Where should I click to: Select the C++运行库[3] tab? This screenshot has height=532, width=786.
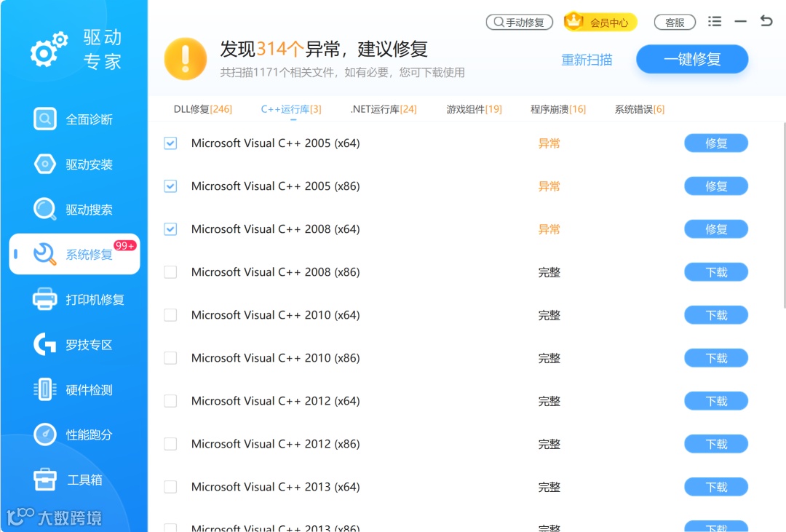290,109
